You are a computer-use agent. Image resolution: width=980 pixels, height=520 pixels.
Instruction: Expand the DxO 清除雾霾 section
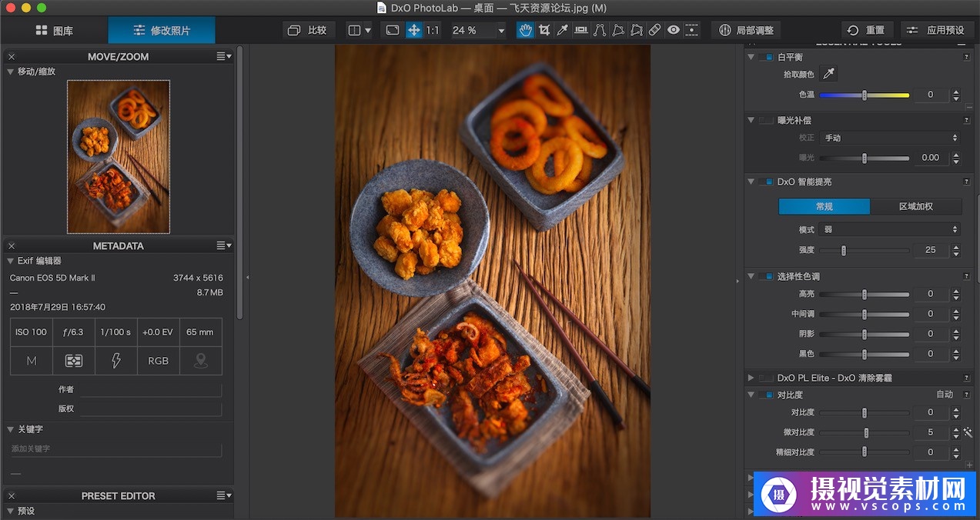coord(751,378)
